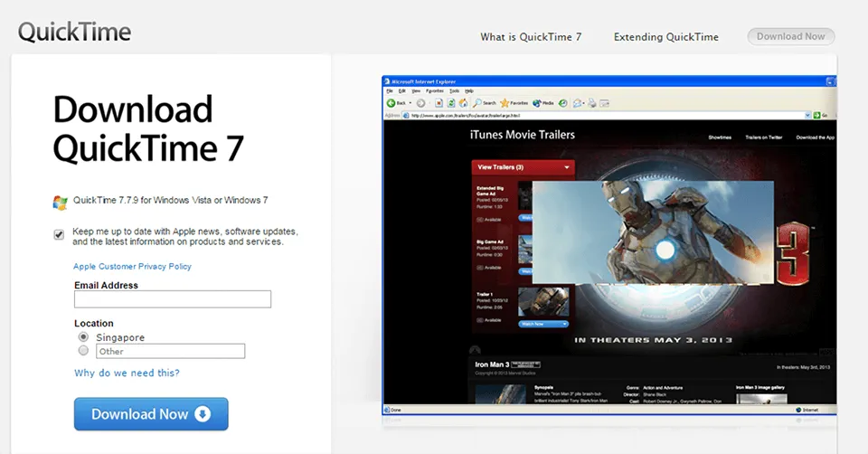The width and height of the screenshot is (868, 454).
Task: Click the Showtimes link on iTunes Movie Trailers
Action: click(x=720, y=137)
